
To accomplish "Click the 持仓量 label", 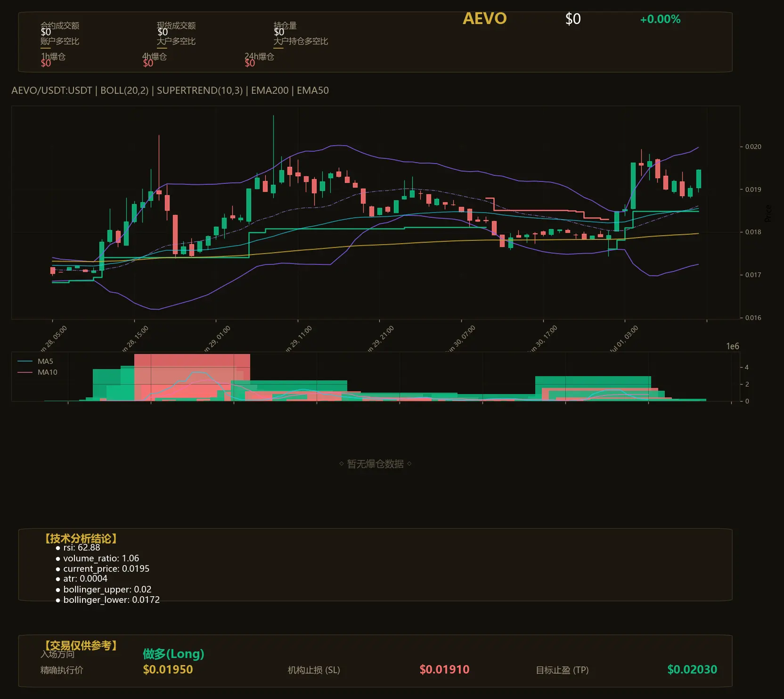I will pos(285,25).
